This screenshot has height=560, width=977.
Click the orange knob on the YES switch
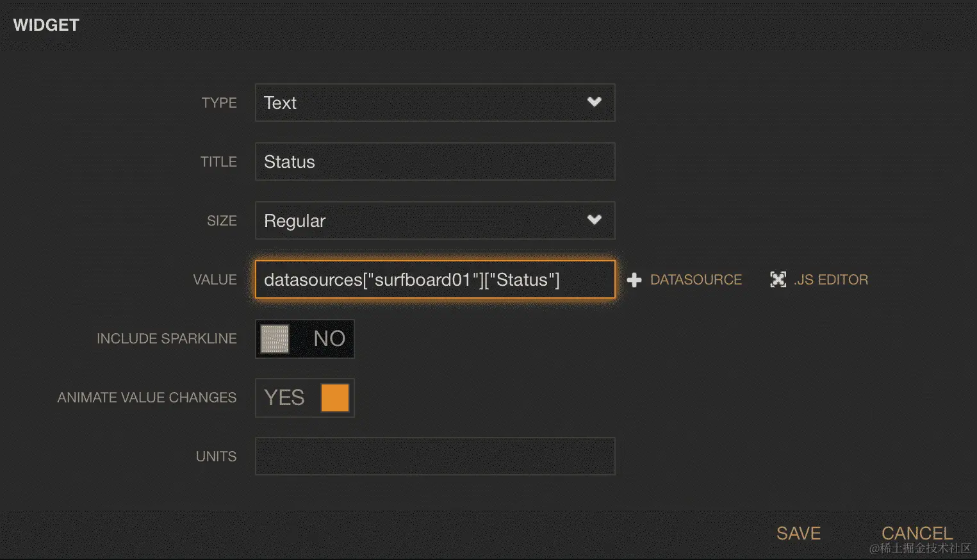[x=334, y=397]
